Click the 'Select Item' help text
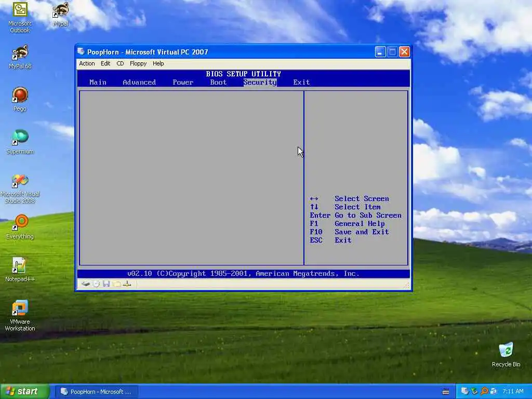The width and height of the screenshot is (532, 399). pos(357,207)
